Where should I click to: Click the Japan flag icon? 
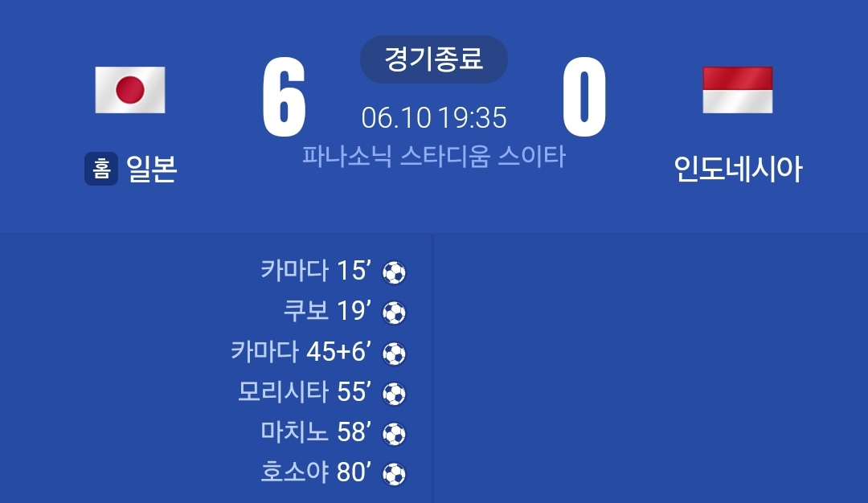click(130, 90)
